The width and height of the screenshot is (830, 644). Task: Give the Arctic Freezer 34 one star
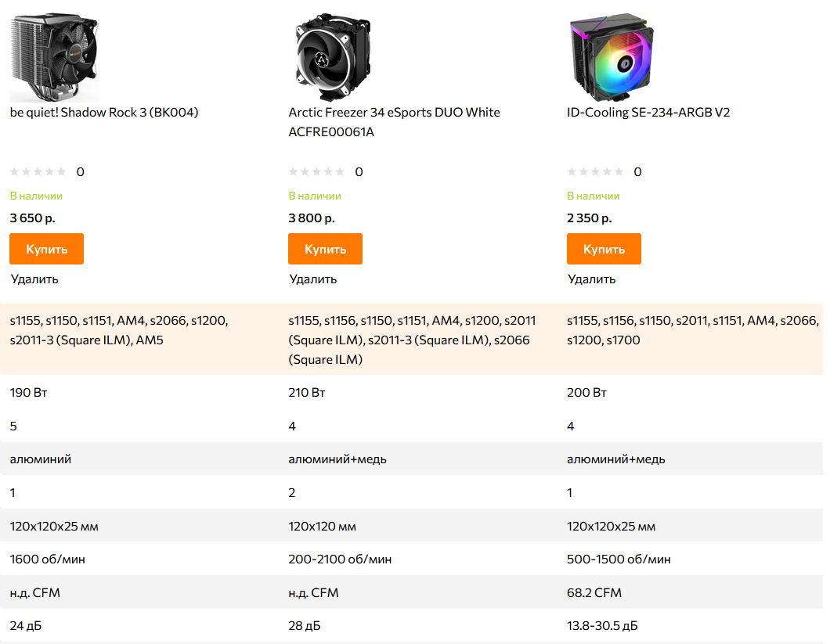tap(294, 172)
